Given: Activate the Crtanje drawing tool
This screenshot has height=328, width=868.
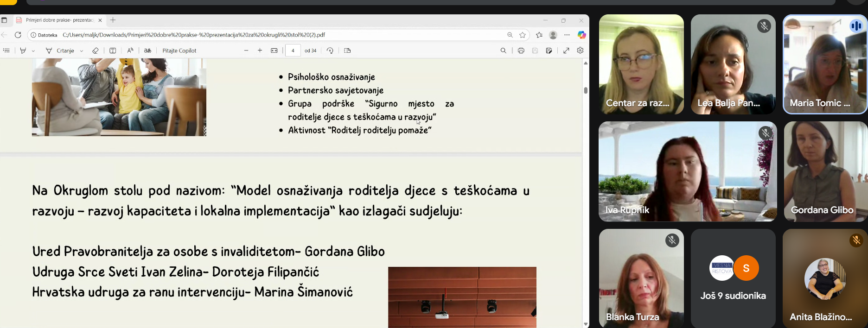Looking at the screenshot, I should coord(60,50).
